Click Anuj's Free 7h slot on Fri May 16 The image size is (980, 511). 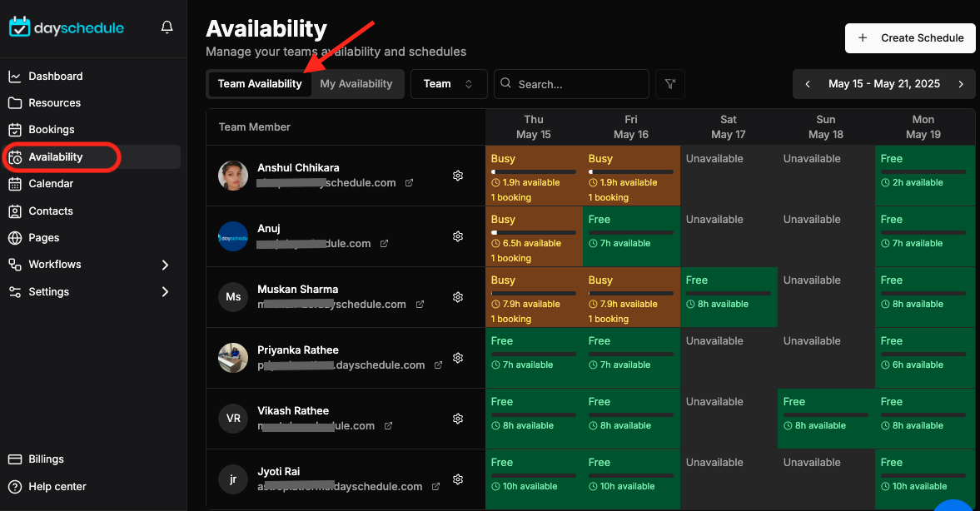[x=631, y=236]
